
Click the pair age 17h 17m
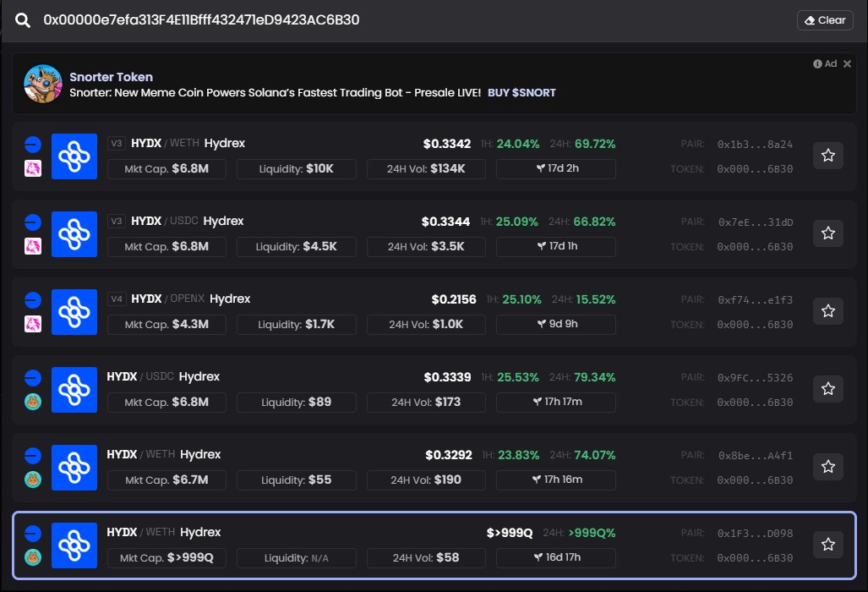click(556, 402)
